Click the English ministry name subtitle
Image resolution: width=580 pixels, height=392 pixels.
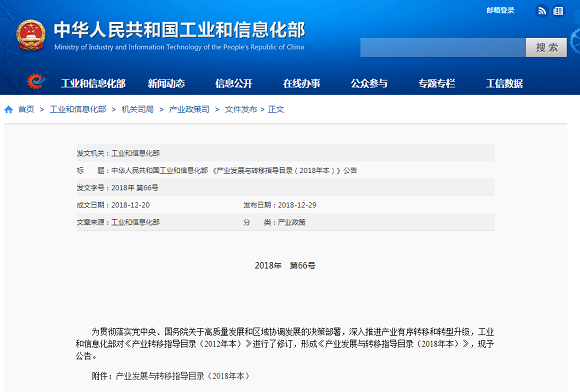pyautogui.click(x=179, y=47)
